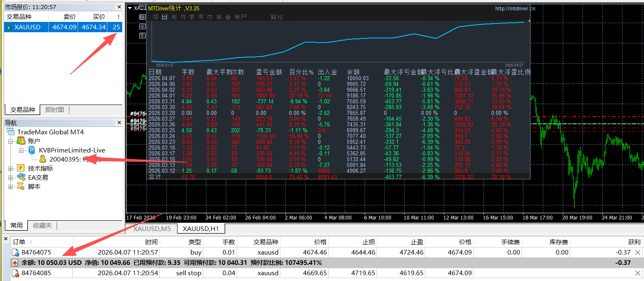Open the 即时图 tick chart tab

coord(54,110)
